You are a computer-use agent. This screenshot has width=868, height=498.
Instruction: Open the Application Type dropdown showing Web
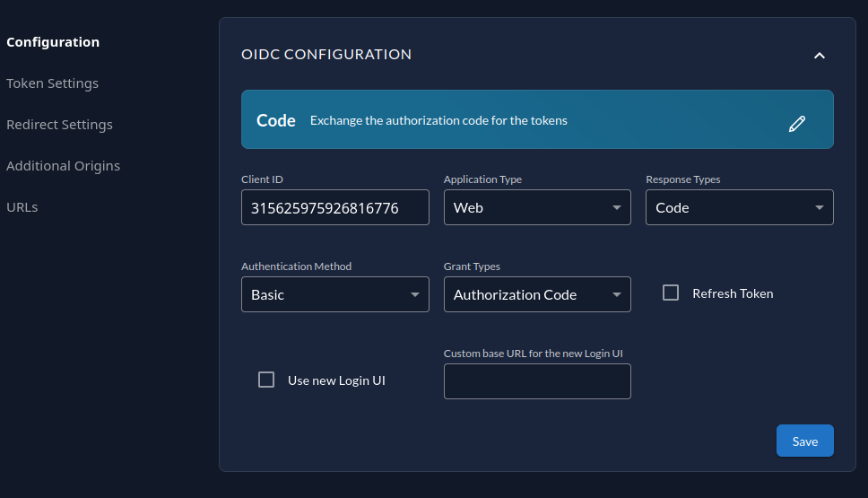536,207
